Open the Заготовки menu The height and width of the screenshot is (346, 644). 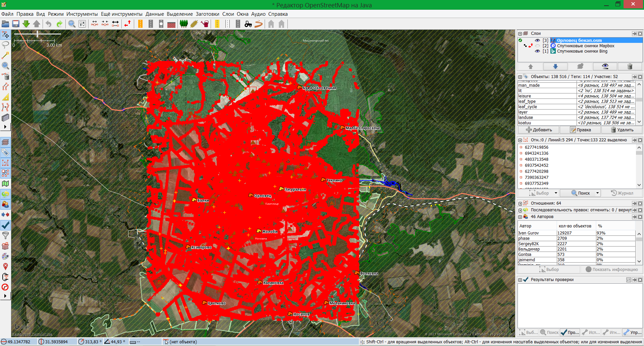coord(208,14)
